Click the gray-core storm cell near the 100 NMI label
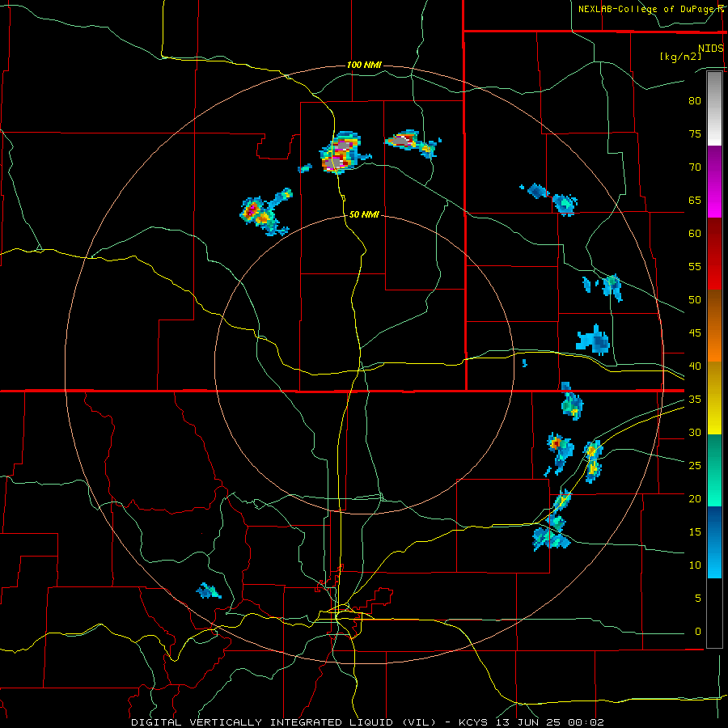The image size is (728, 728). [341, 153]
